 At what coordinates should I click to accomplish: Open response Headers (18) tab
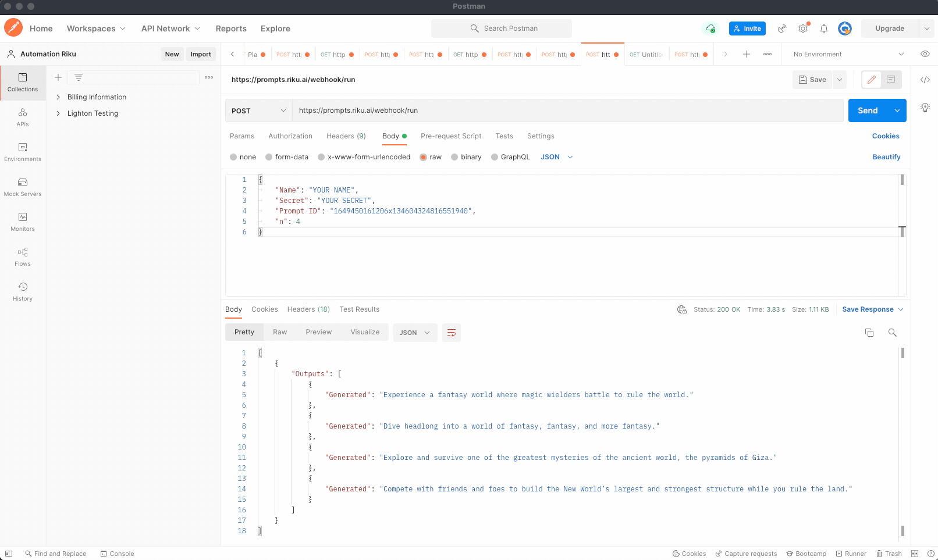point(308,309)
